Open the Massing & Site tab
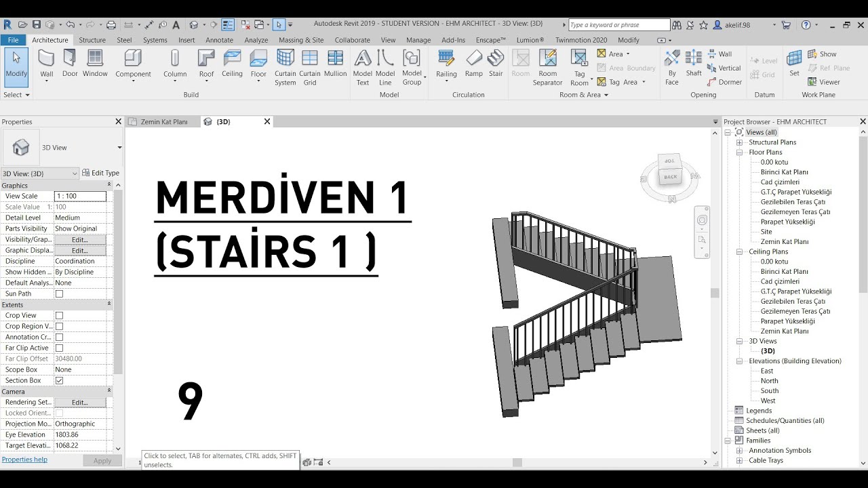This screenshot has height=488, width=868. tap(301, 40)
